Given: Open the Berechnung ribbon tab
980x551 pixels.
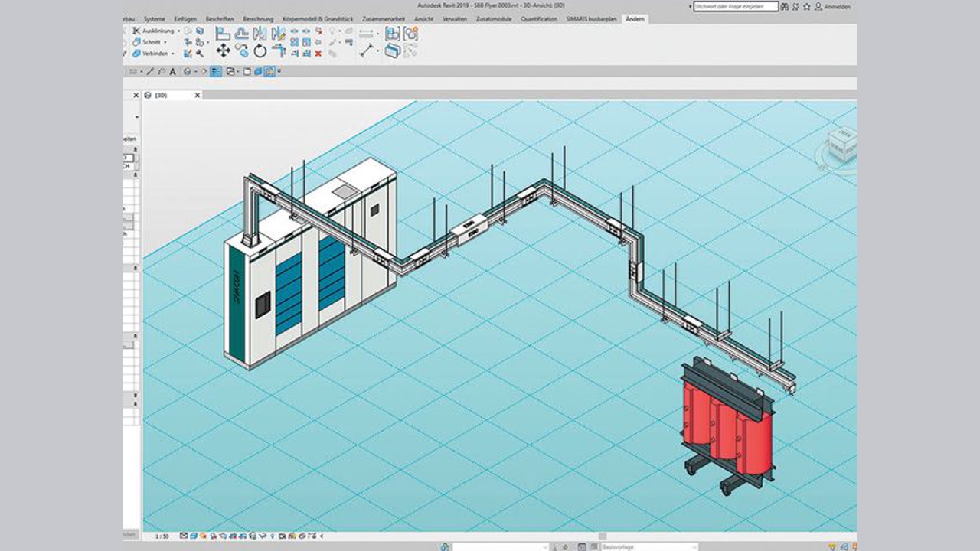Looking at the screenshot, I should 258,18.
